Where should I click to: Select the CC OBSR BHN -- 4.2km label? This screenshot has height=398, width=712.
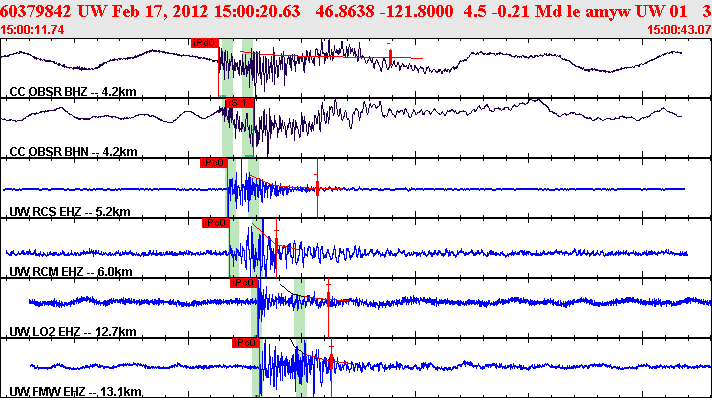tap(73, 152)
